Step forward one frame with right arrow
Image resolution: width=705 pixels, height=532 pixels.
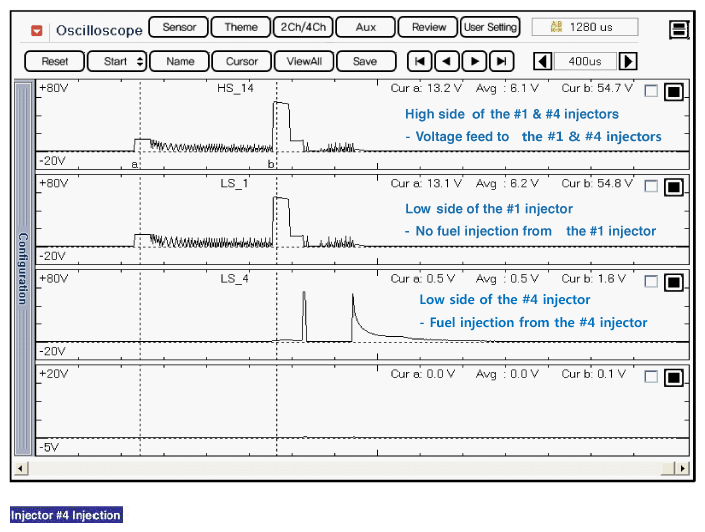click(475, 61)
